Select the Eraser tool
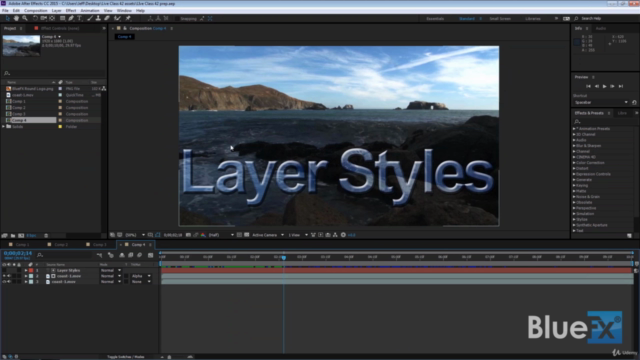The width and height of the screenshot is (640, 360). tap(107, 18)
